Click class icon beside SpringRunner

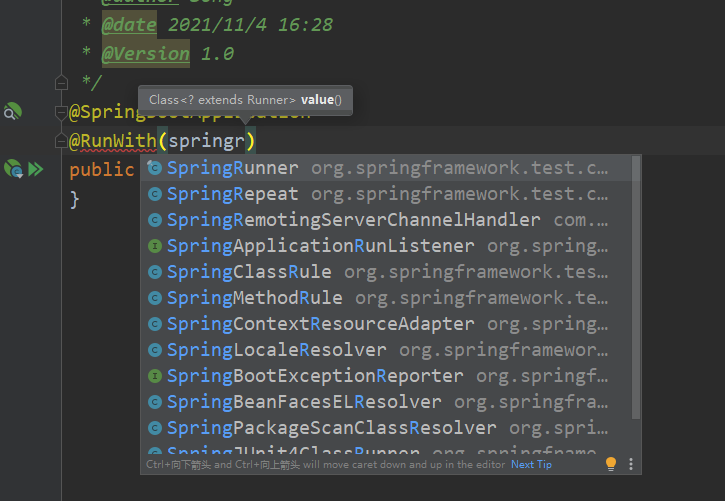(154, 168)
